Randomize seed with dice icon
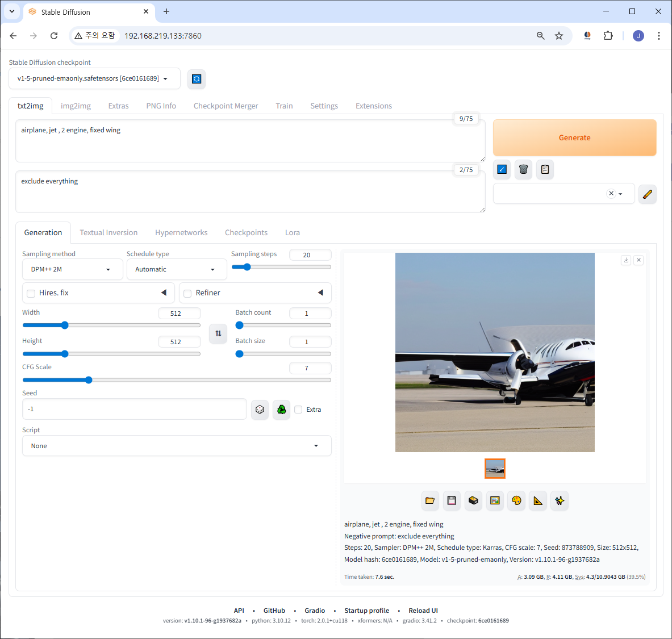The height and width of the screenshot is (639, 672). [x=260, y=410]
